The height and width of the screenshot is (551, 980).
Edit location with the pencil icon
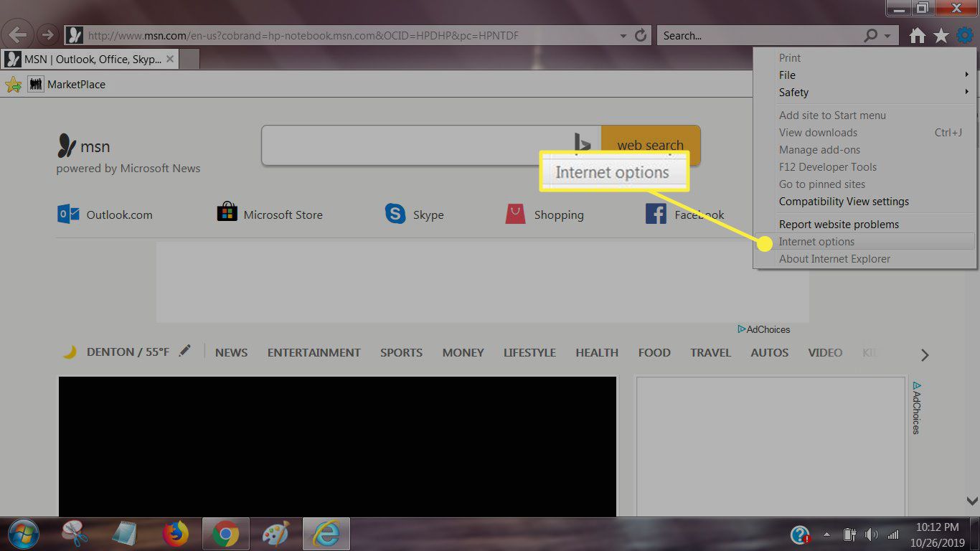coord(185,351)
